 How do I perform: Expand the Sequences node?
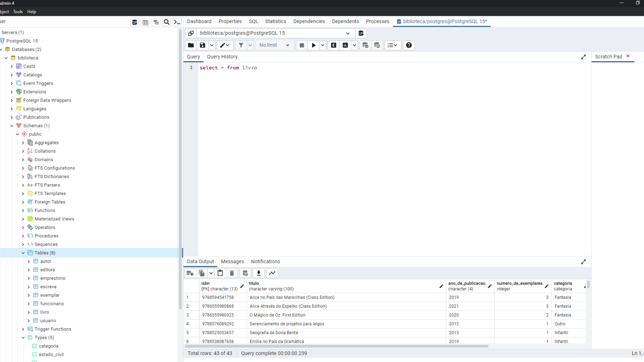(x=23, y=245)
